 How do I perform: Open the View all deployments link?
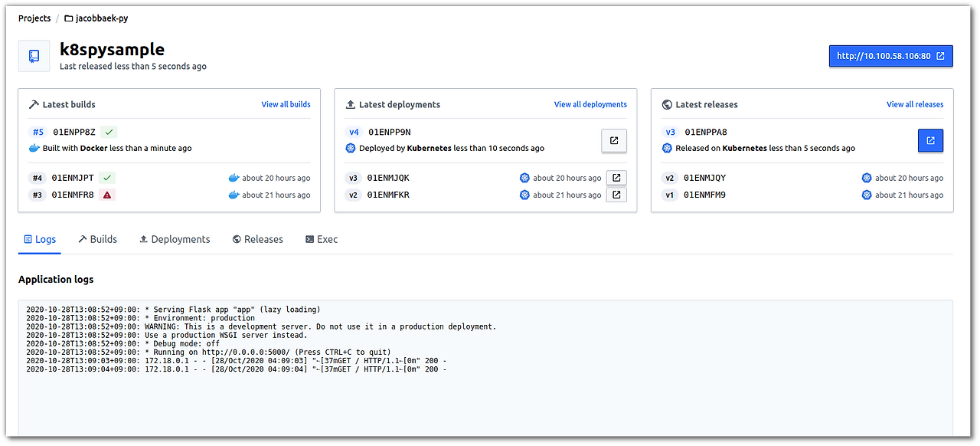tap(590, 104)
